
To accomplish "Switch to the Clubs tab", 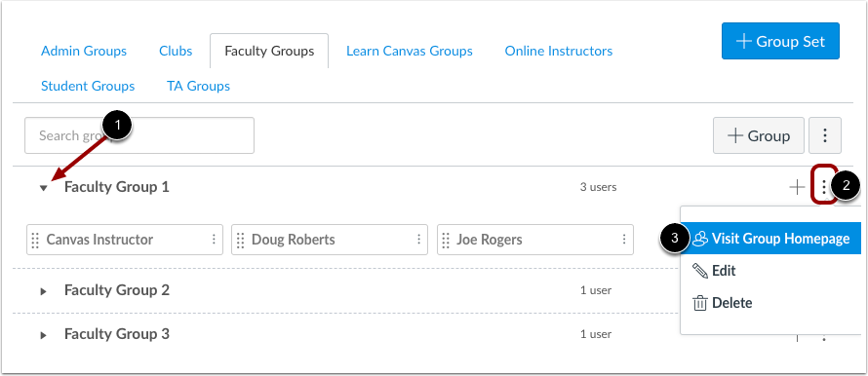I will tap(176, 52).
